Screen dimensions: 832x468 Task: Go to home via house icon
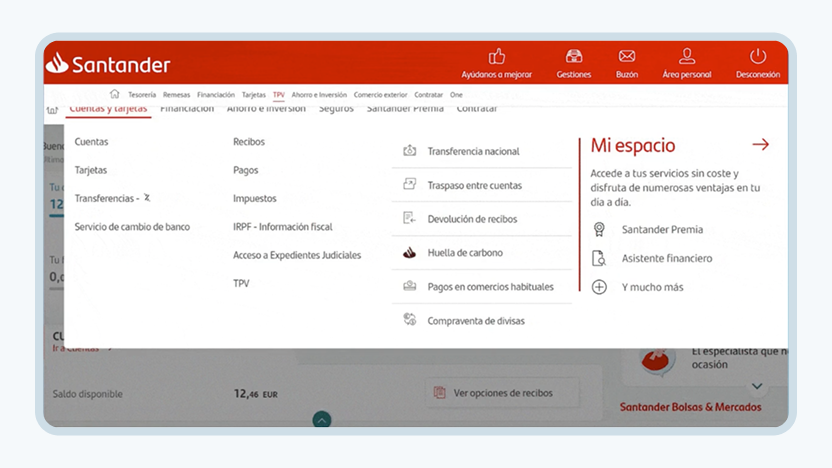(115, 94)
